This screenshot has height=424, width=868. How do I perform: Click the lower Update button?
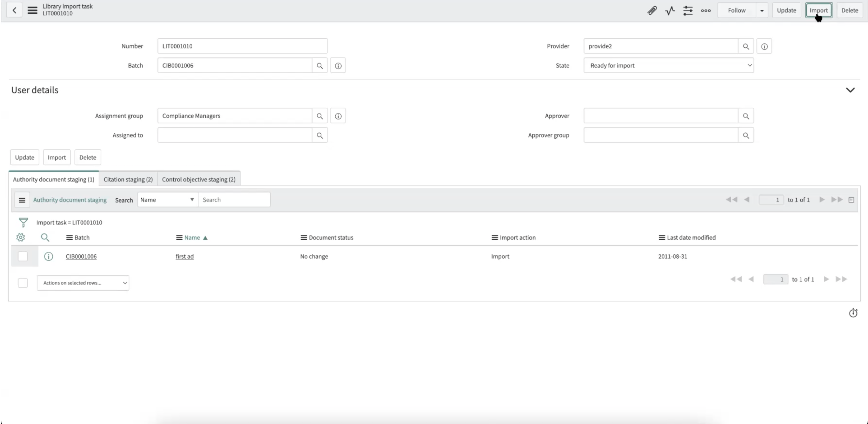25,157
